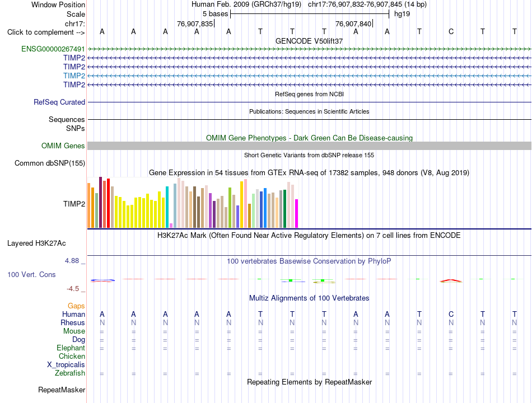Click the orange Gaps label
This screenshot has width=532, height=403.
tap(76, 306)
